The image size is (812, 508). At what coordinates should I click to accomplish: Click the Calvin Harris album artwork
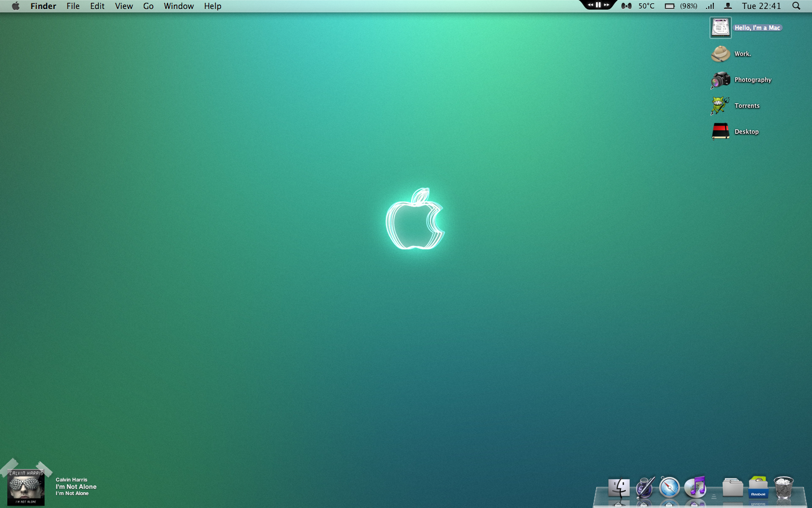click(x=26, y=488)
